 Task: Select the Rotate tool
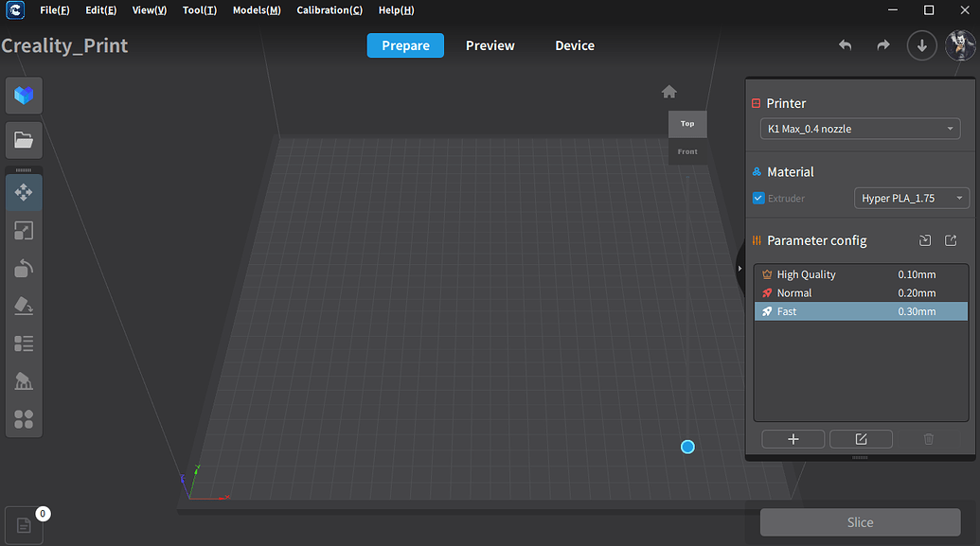23,268
